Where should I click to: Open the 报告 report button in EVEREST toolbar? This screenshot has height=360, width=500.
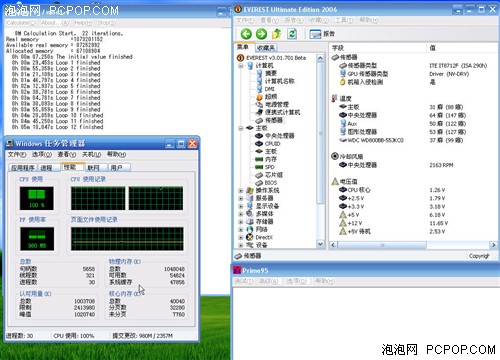pos(322,34)
